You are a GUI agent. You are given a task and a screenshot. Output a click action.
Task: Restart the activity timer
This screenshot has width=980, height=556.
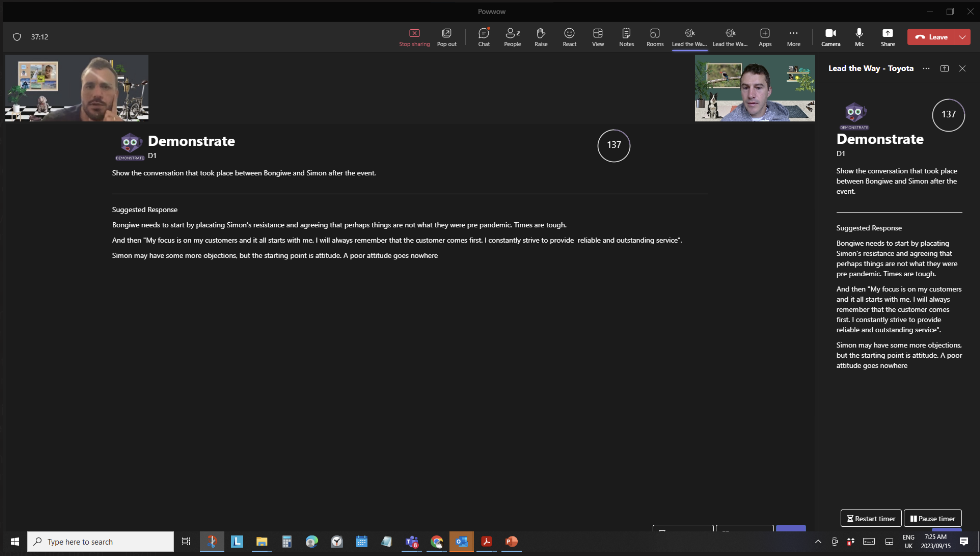click(871, 518)
